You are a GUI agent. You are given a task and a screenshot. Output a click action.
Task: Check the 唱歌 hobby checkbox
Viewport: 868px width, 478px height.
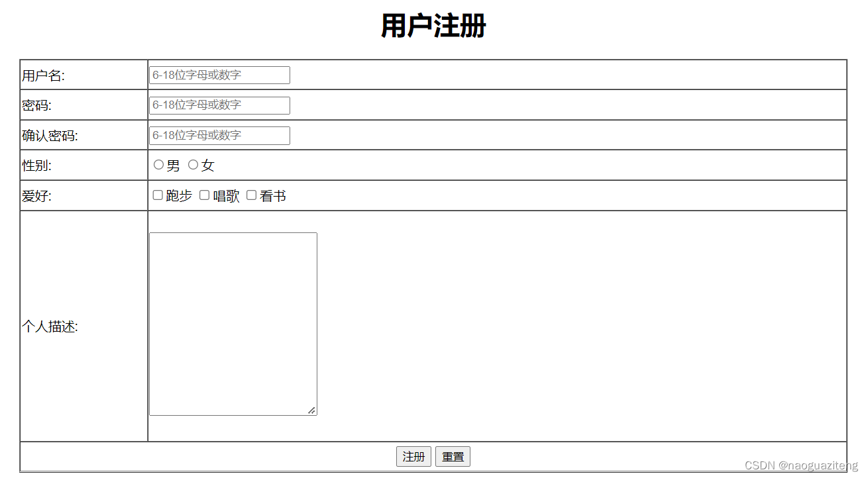click(205, 195)
